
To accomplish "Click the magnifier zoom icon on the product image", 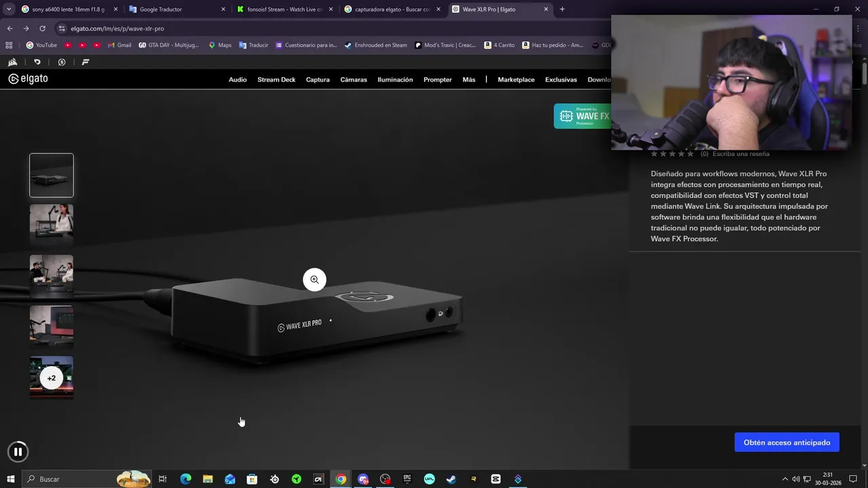I will point(315,279).
